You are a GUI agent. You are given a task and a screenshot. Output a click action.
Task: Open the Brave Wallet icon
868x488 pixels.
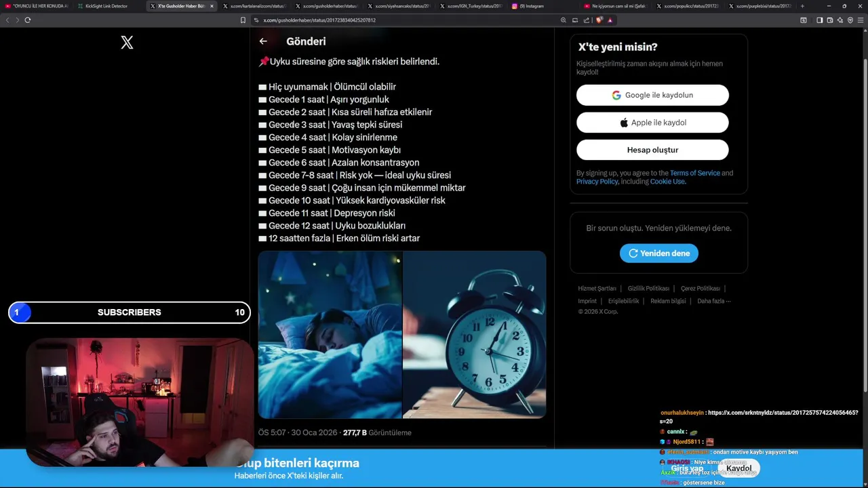point(830,20)
